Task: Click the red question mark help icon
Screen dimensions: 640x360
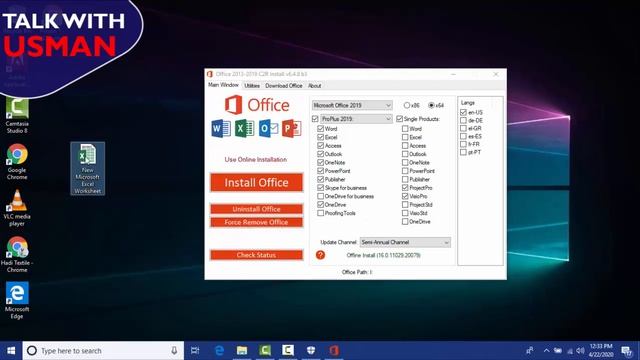Action: (320, 255)
